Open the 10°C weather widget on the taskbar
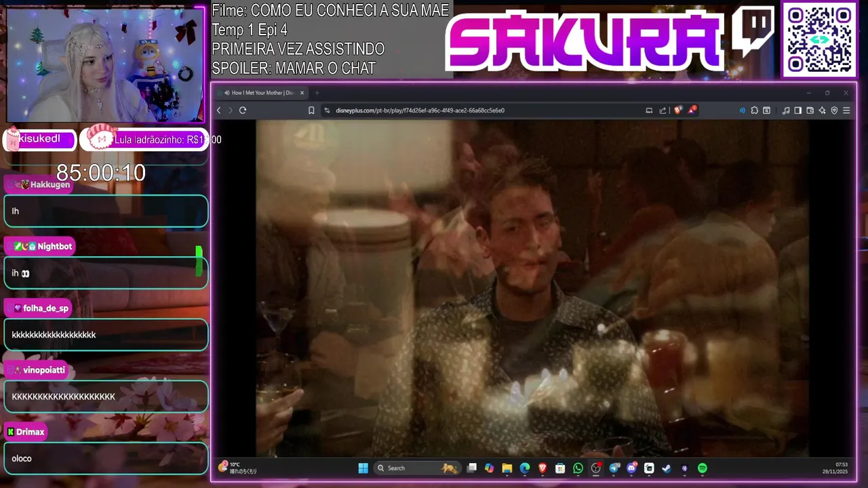 point(237,468)
